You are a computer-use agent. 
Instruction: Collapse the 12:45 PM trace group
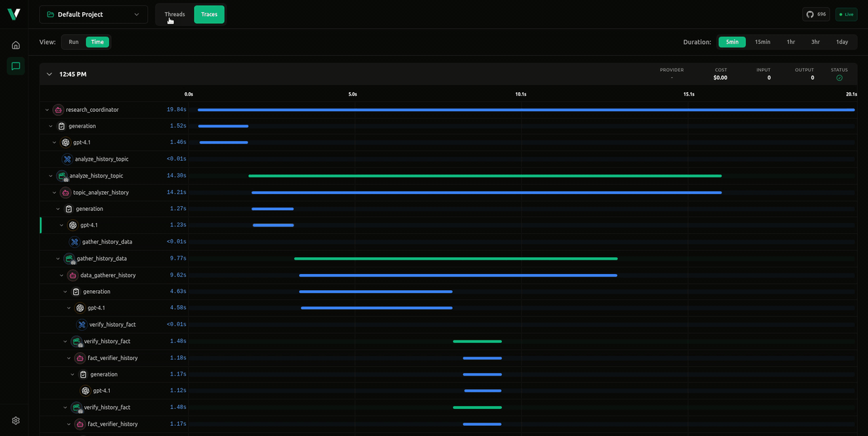[x=49, y=74]
